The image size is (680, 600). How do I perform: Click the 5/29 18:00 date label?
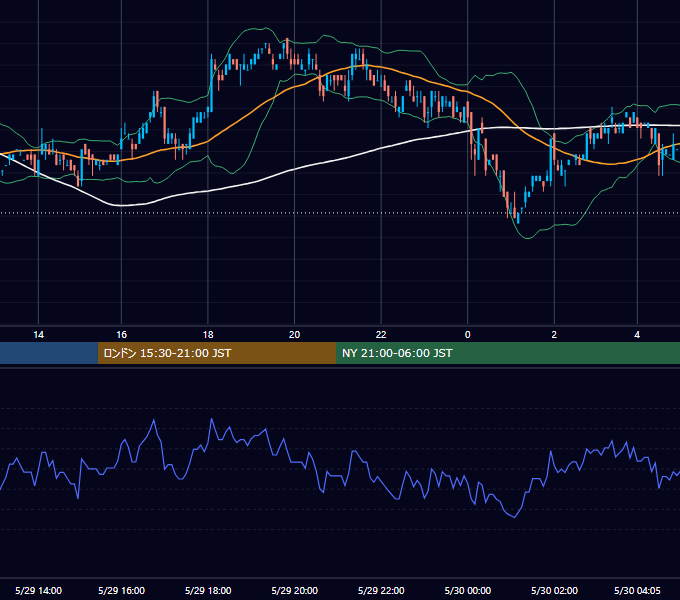(x=208, y=590)
